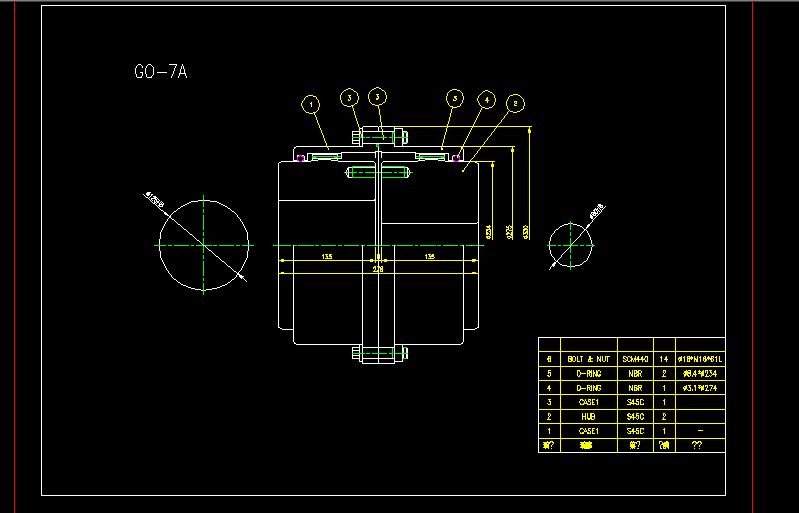Select the HUB part name cell
799x513 pixels.
click(x=589, y=416)
